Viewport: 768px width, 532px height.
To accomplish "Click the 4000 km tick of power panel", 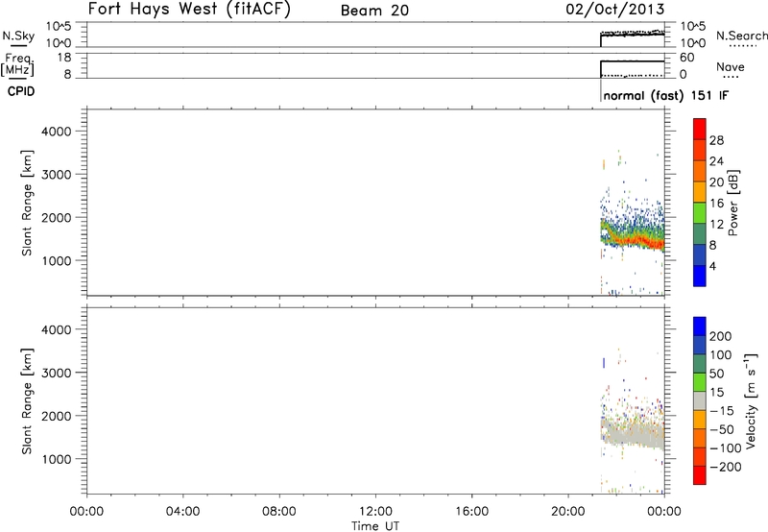I will tap(57, 132).
